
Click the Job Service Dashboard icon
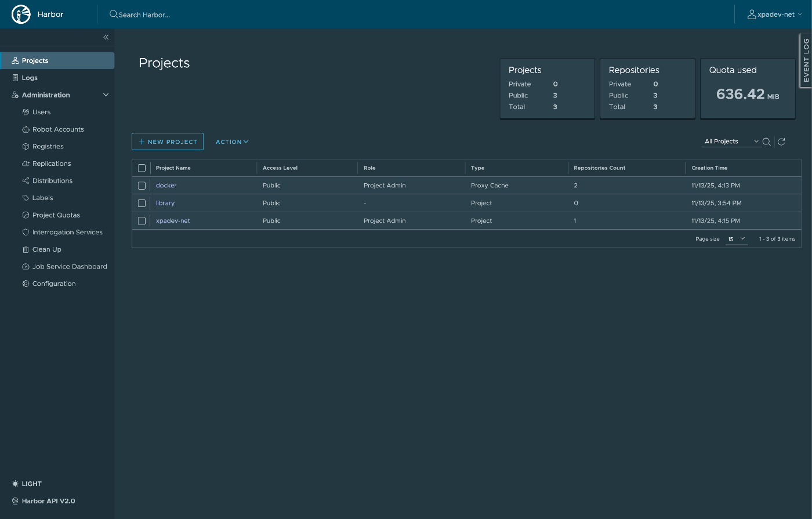click(x=26, y=267)
